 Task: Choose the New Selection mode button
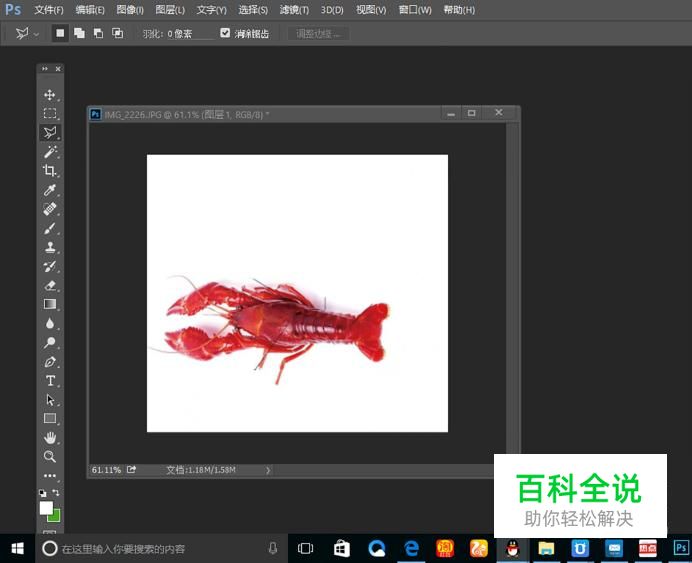(x=60, y=33)
